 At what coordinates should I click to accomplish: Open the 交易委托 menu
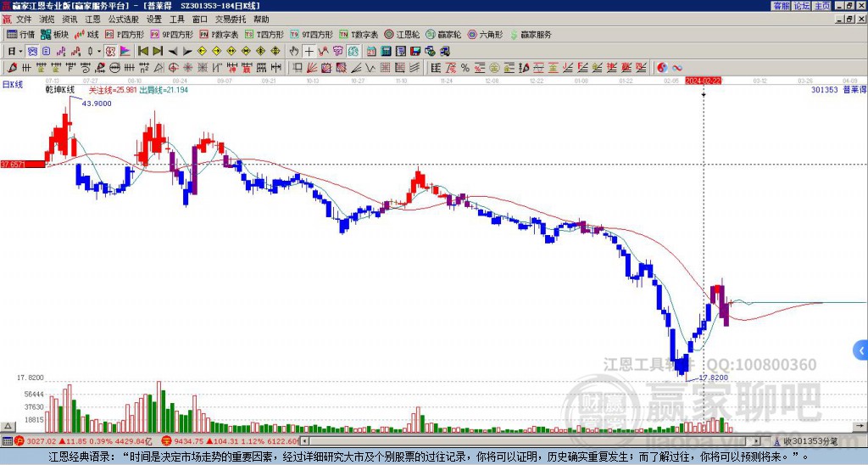coord(231,20)
